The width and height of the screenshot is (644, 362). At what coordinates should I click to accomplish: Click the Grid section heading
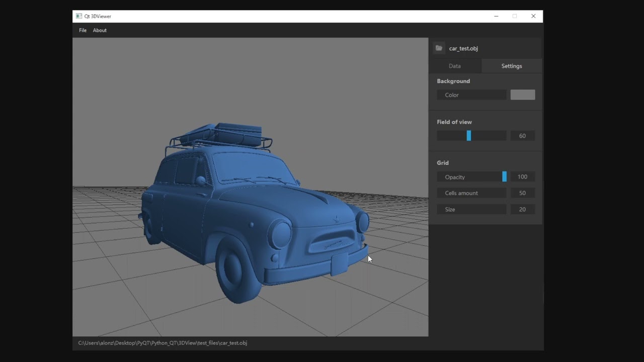tap(443, 163)
